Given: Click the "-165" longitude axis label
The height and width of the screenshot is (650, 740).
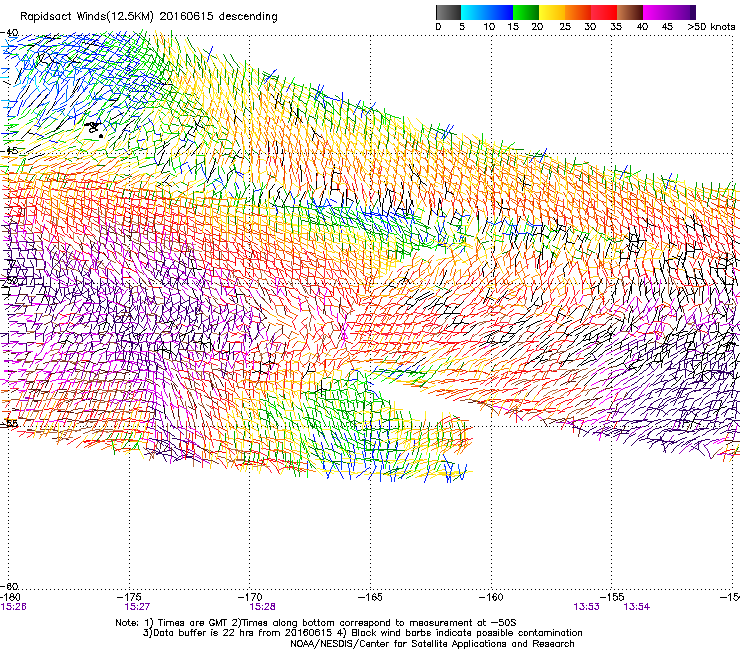Looking at the screenshot, I should (370, 598).
